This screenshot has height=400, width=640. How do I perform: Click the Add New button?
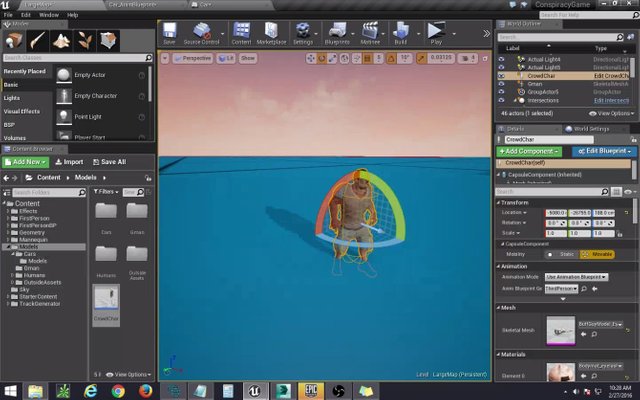(x=25, y=162)
